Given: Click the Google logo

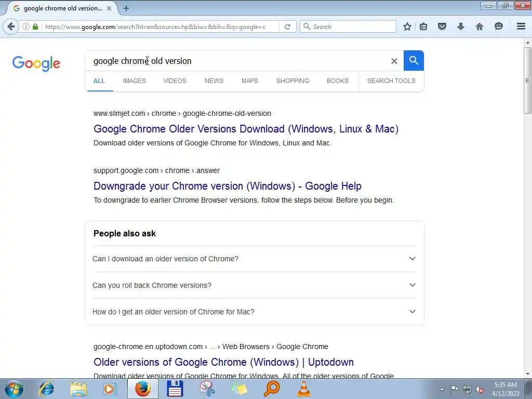Looking at the screenshot, I should [x=36, y=63].
